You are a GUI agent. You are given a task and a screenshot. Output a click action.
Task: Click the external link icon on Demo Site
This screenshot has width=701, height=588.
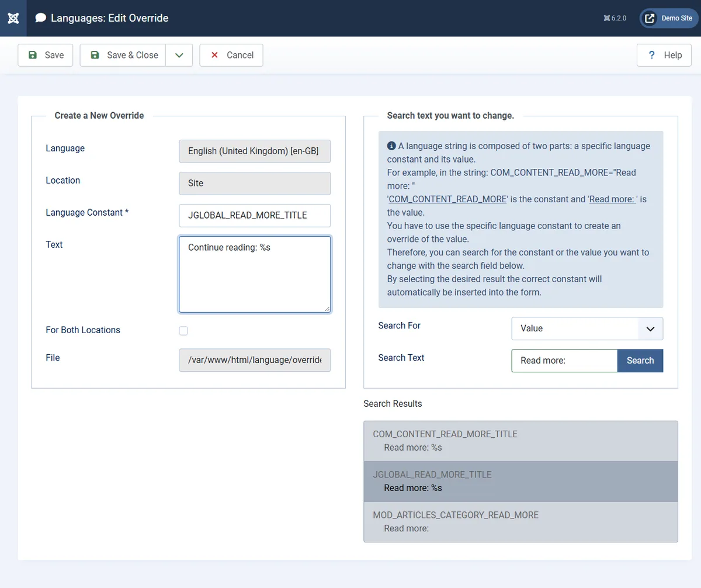650,18
